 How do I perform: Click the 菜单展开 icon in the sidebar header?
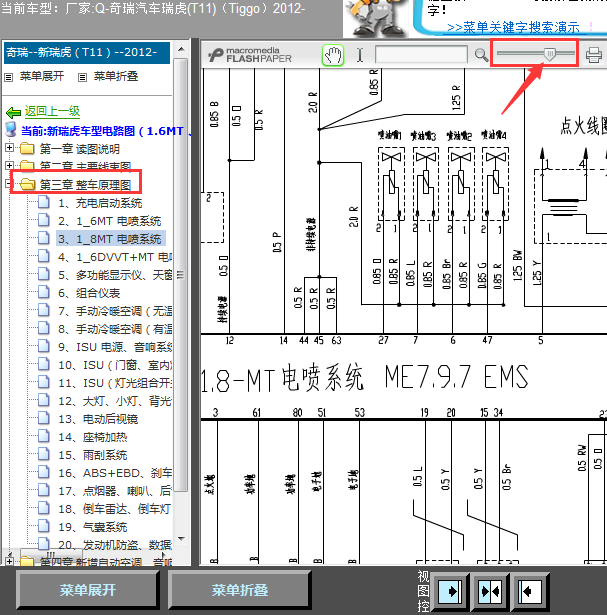pyautogui.click(x=9, y=78)
